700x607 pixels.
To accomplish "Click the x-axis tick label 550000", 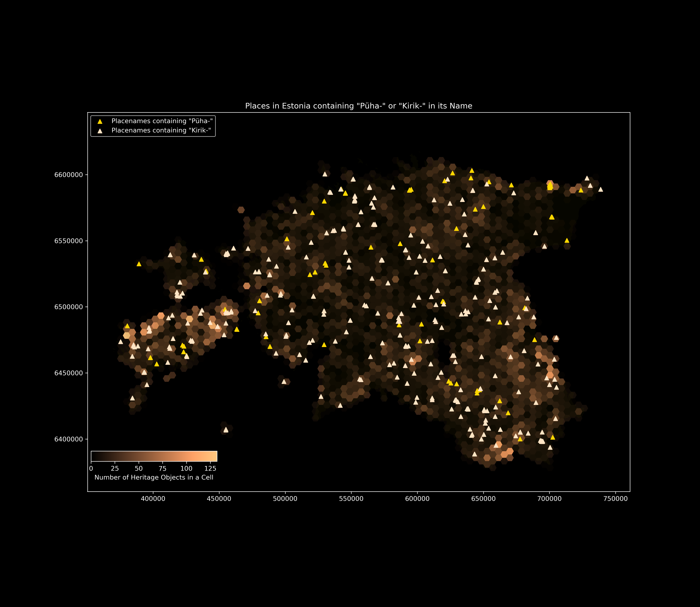I will (x=351, y=499).
